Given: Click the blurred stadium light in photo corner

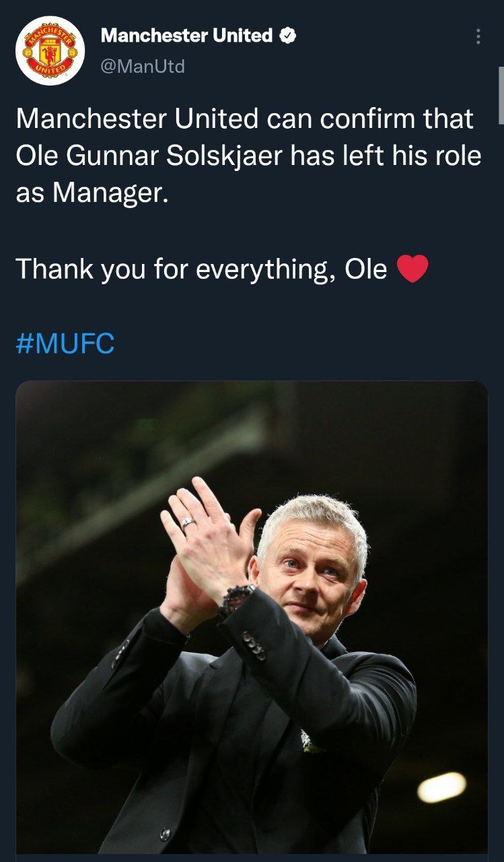Looking at the screenshot, I should 441,787.
